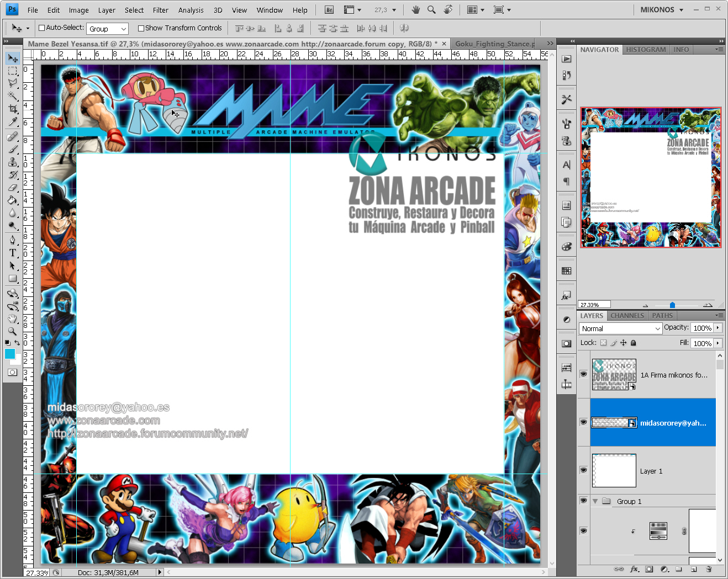This screenshot has width=728, height=579.
Task: Select the Zoom tool in toolbox
Action: click(x=13, y=331)
